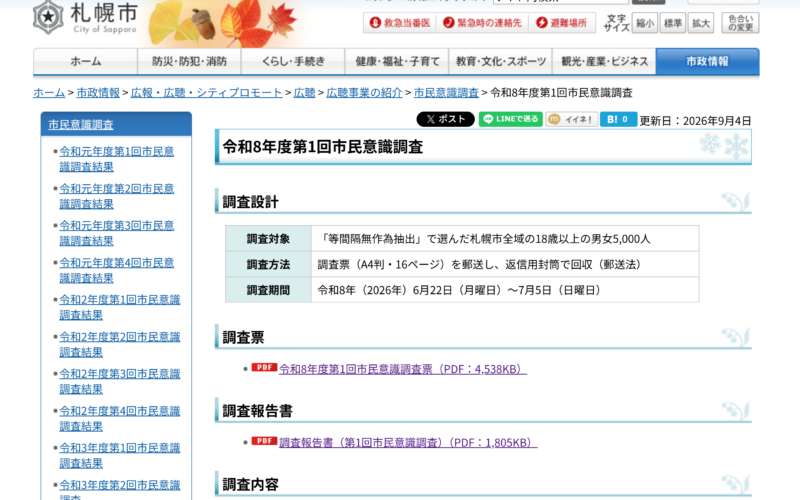The width and height of the screenshot is (800, 500).
Task: Click the Hatena B! bookmark button
Action: coord(618,119)
